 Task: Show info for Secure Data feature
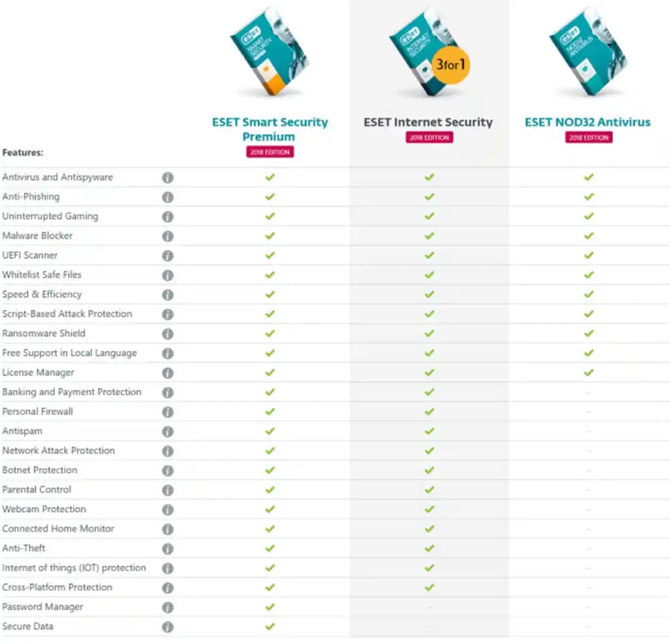click(x=167, y=627)
